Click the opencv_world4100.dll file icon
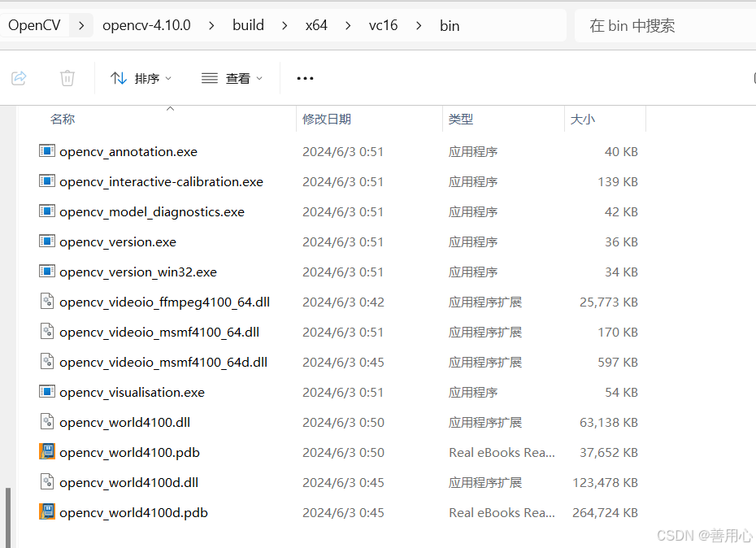 47,422
